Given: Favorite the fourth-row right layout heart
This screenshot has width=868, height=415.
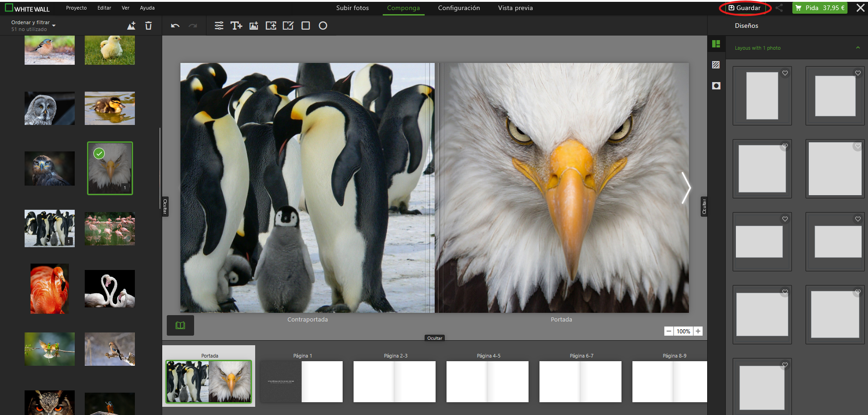Looking at the screenshot, I should 858,292.
